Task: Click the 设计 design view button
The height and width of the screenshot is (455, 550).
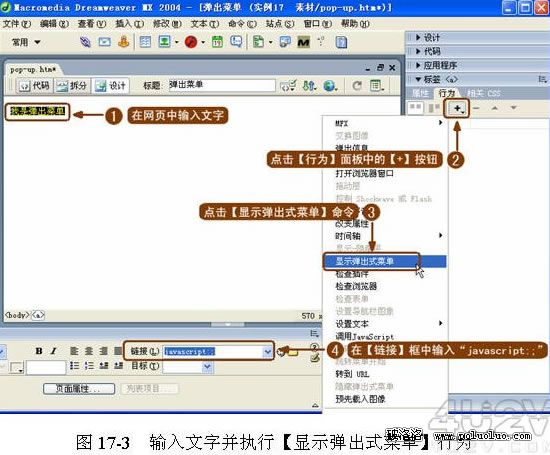Action: coord(110,85)
